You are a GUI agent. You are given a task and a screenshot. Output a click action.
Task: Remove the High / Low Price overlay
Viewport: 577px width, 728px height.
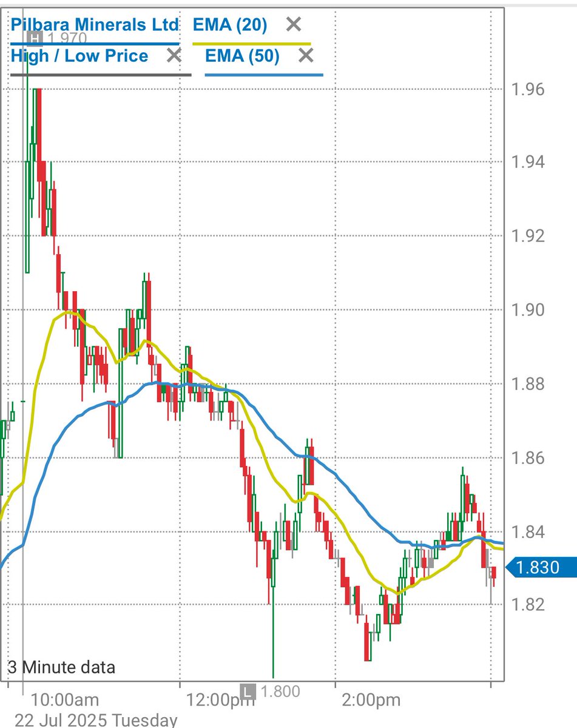[174, 56]
